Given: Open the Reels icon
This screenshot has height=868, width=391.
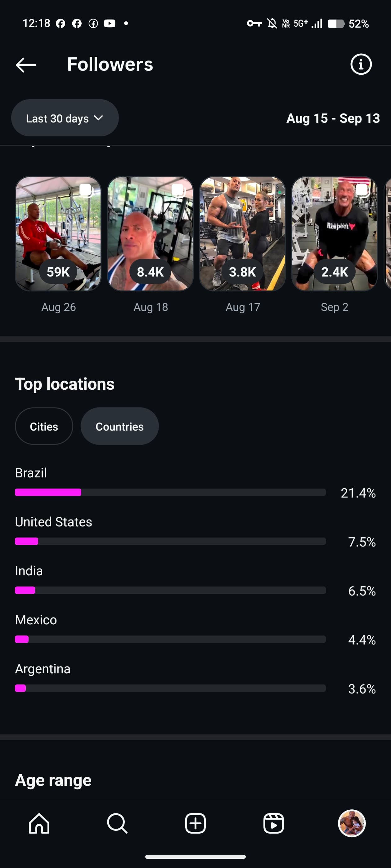Looking at the screenshot, I should (x=273, y=823).
